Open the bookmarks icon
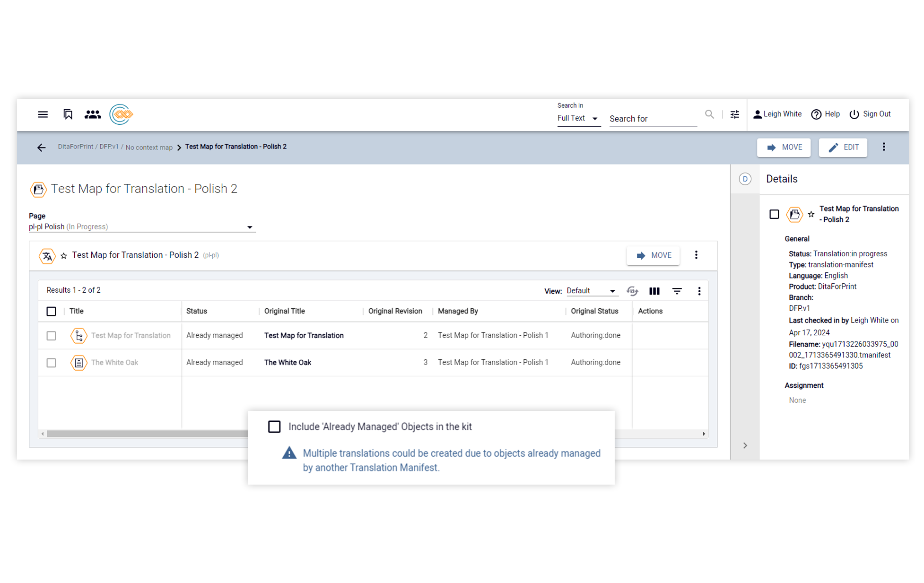The image size is (924, 583). (x=68, y=114)
